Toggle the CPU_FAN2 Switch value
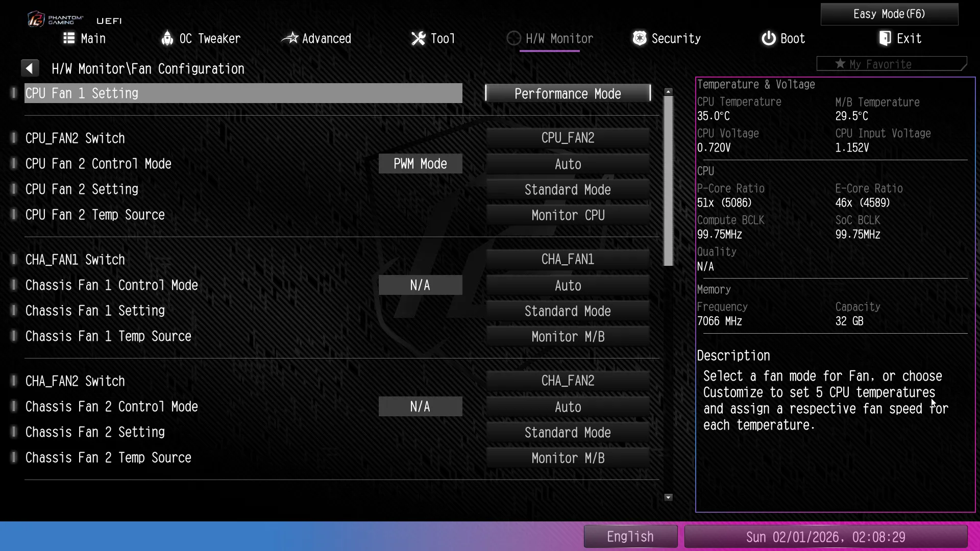This screenshot has height=551, width=980. click(568, 138)
